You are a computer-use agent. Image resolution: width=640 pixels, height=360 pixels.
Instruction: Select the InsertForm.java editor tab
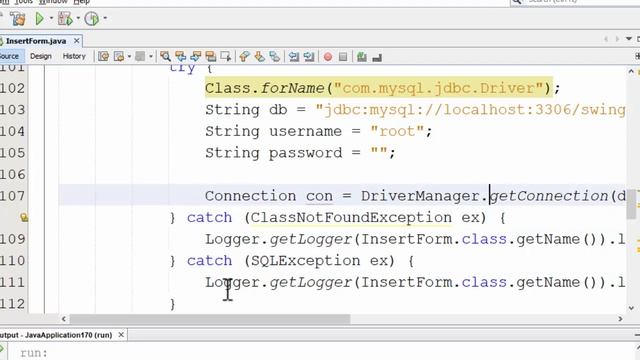point(36,41)
